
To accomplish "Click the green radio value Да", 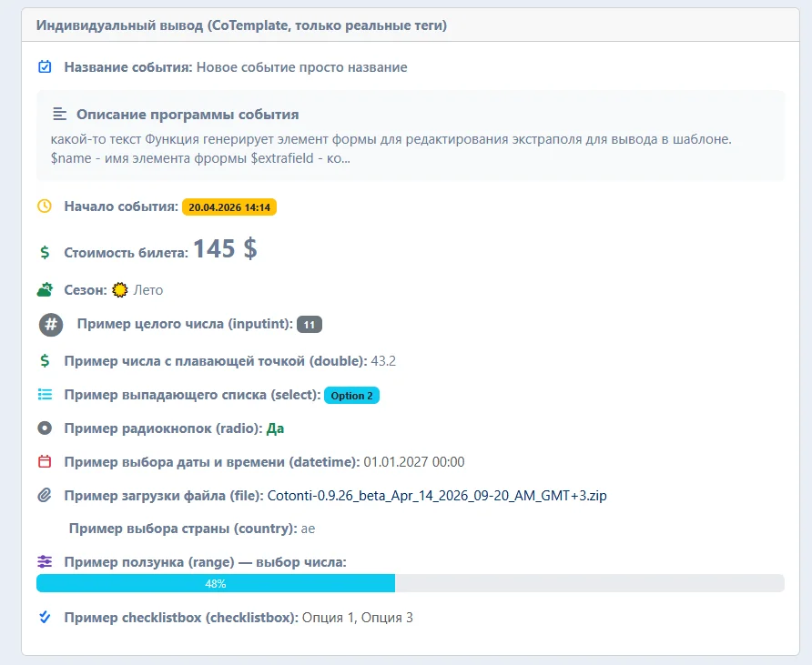I will point(275,428).
